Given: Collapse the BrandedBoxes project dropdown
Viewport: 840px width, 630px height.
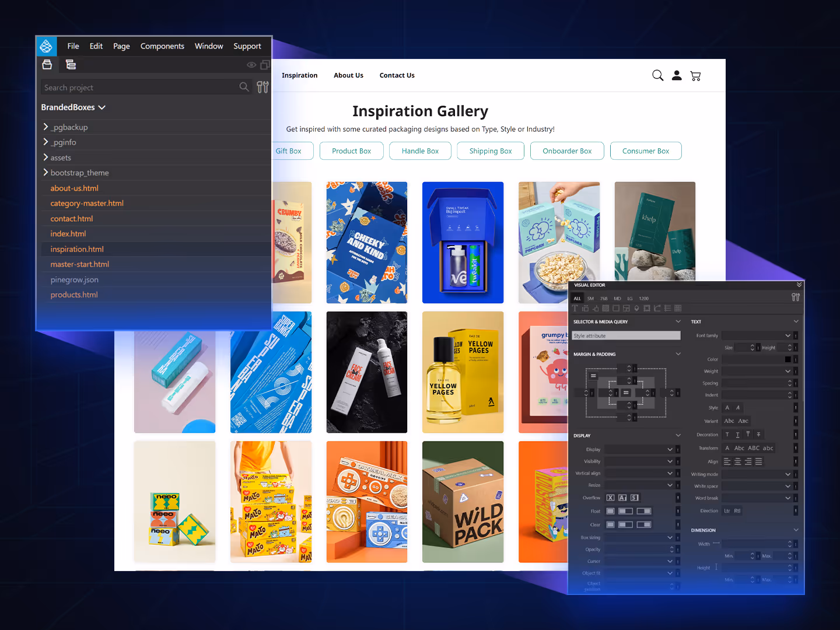Looking at the screenshot, I should [102, 107].
